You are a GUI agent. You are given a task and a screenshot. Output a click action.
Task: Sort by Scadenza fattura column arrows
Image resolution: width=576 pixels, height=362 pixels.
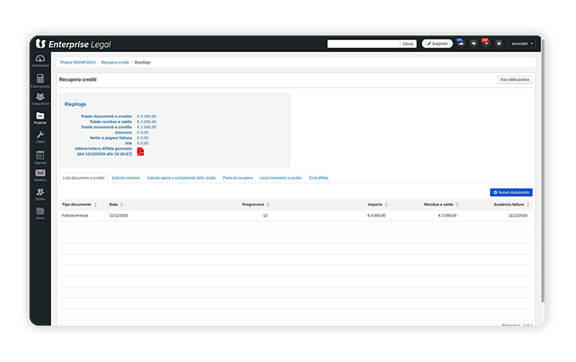528,205
